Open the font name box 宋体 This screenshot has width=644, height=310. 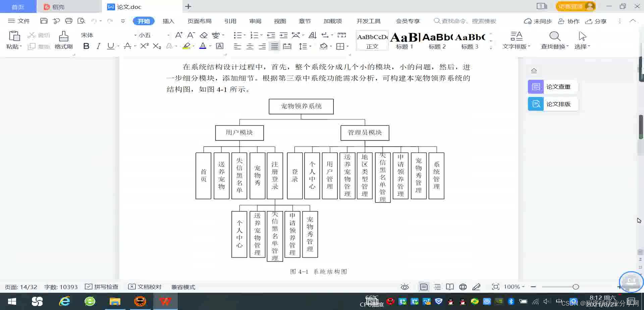tap(108, 35)
